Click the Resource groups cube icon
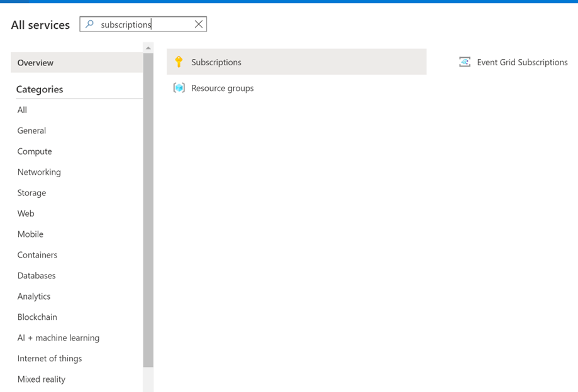 pos(179,88)
